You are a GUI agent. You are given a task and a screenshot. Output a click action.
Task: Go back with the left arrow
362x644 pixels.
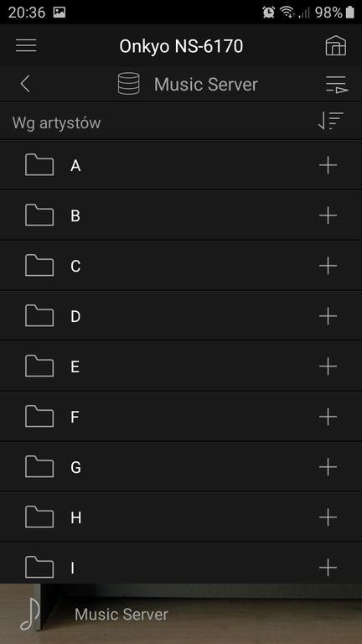25,84
